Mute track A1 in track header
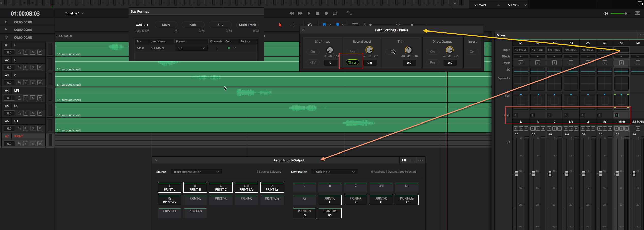This screenshot has width=644, height=230. [40, 52]
